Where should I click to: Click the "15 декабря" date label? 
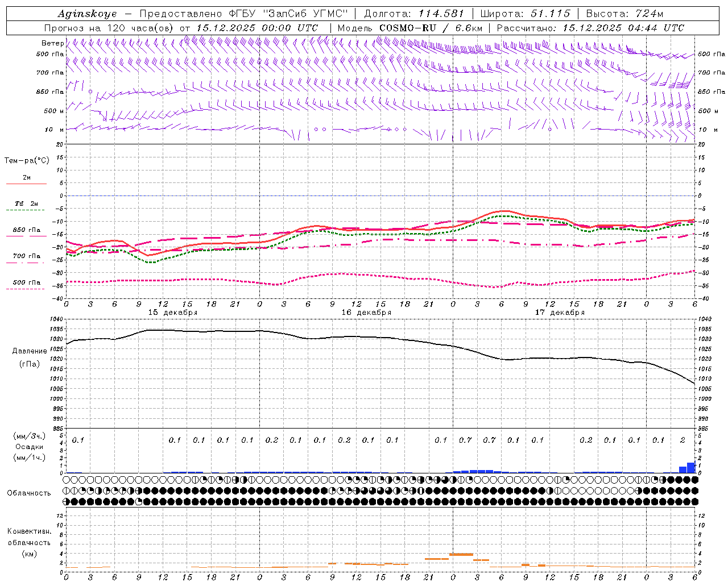click(x=173, y=313)
